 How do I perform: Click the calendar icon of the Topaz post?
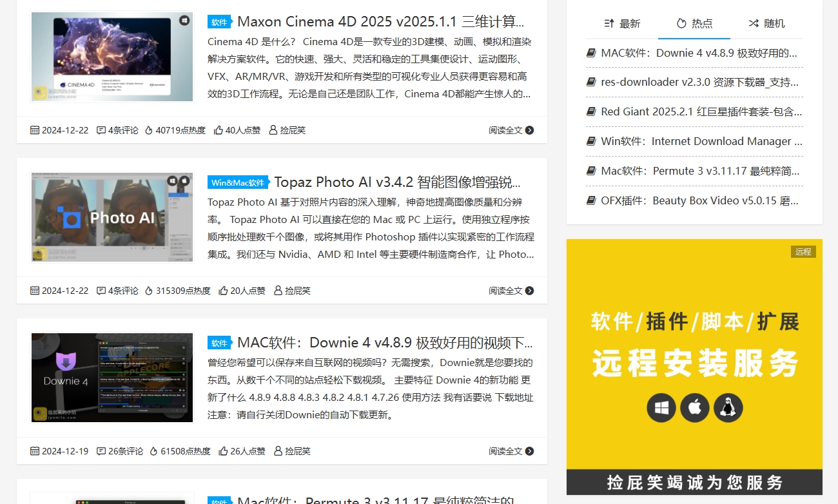coord(35,291)
